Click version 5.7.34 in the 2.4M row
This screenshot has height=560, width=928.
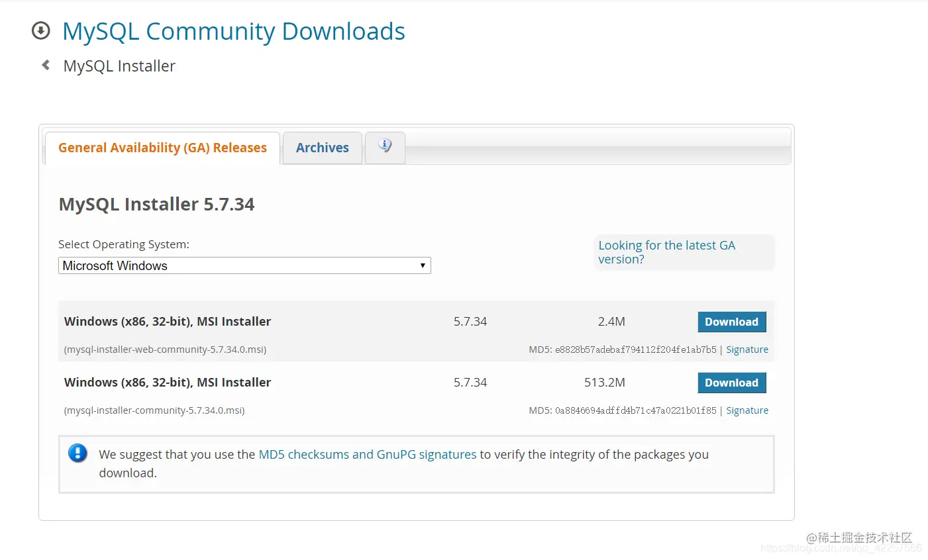(470, 322)
